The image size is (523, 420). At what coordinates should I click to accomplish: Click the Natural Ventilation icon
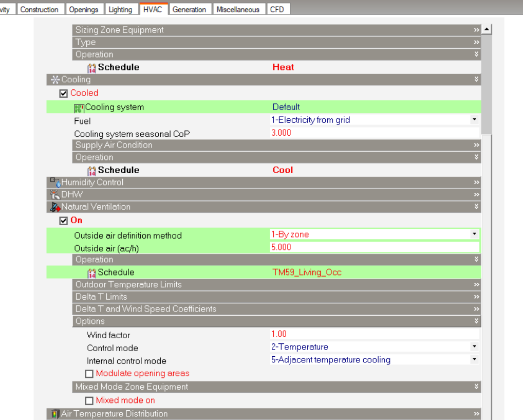pyautogui.click(x=55, y=207)
